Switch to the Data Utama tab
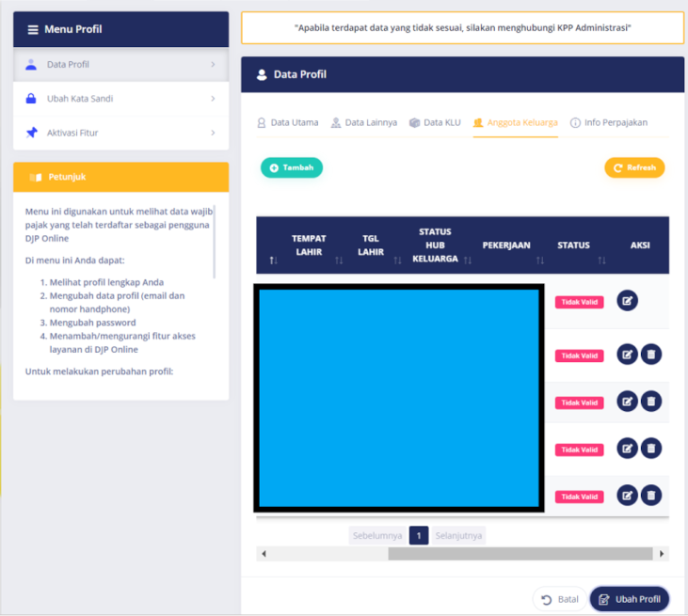The height and width of the screenshot is (616, 688). point(288,122)
